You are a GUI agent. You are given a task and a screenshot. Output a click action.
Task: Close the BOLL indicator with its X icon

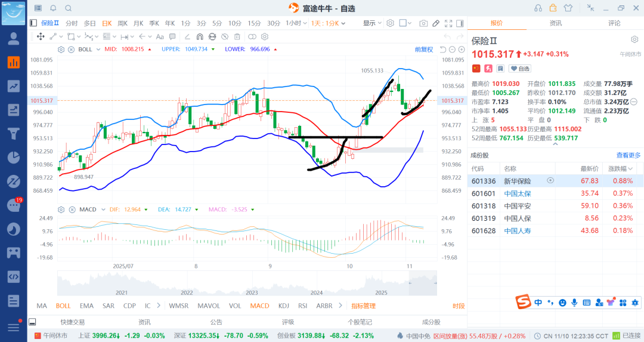(x=71, y=50)
